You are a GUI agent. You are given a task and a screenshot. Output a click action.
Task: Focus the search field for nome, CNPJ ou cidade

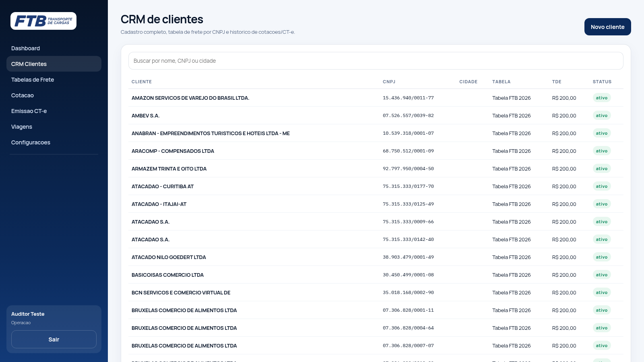pyautogui.click(x=376, y=61)
